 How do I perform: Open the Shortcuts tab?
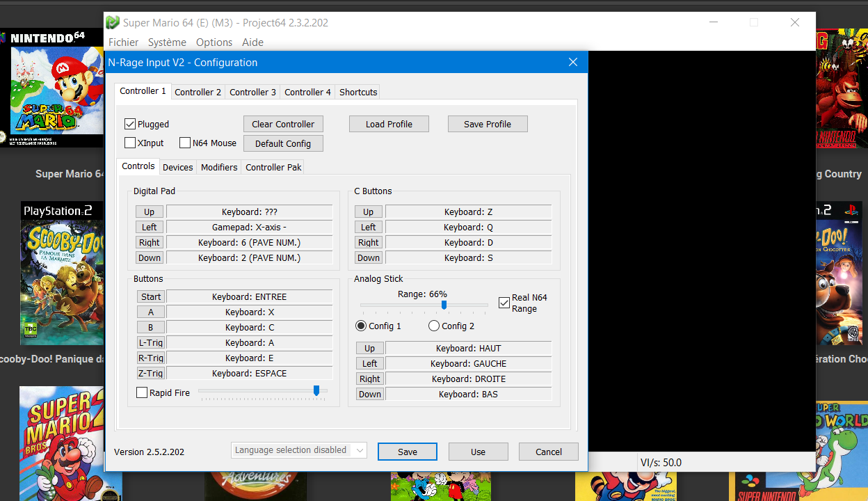[x=358, y=92]
